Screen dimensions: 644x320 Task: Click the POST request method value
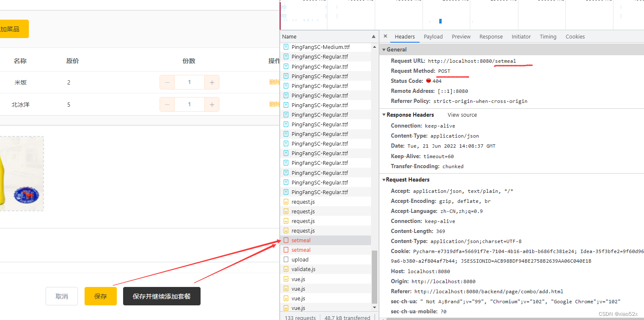click(x=444, y=71)
